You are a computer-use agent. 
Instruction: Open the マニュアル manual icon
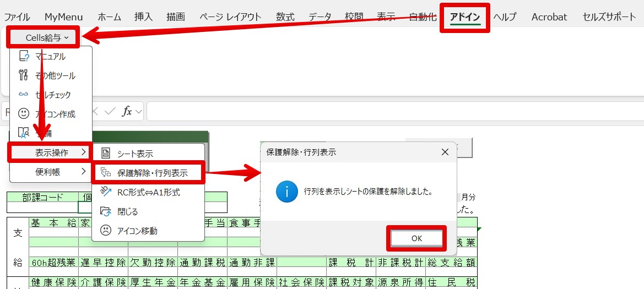click(x=25, y=56)
